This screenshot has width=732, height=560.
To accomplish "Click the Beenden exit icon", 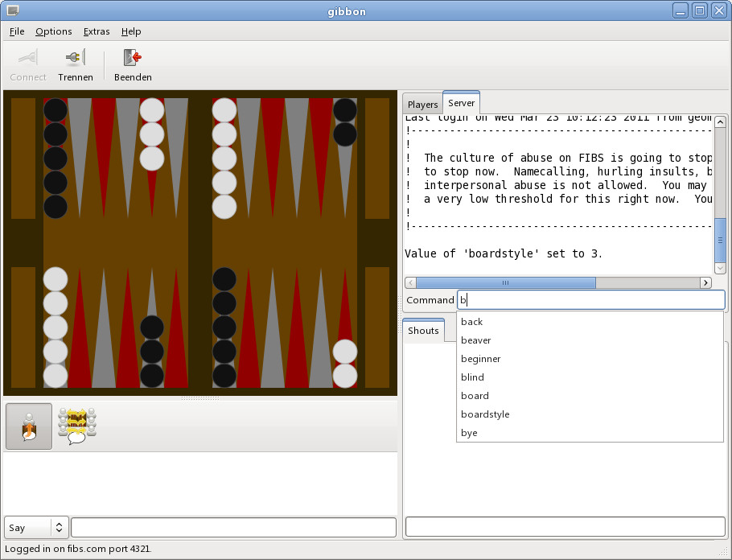I will click(x=133, y=58).
